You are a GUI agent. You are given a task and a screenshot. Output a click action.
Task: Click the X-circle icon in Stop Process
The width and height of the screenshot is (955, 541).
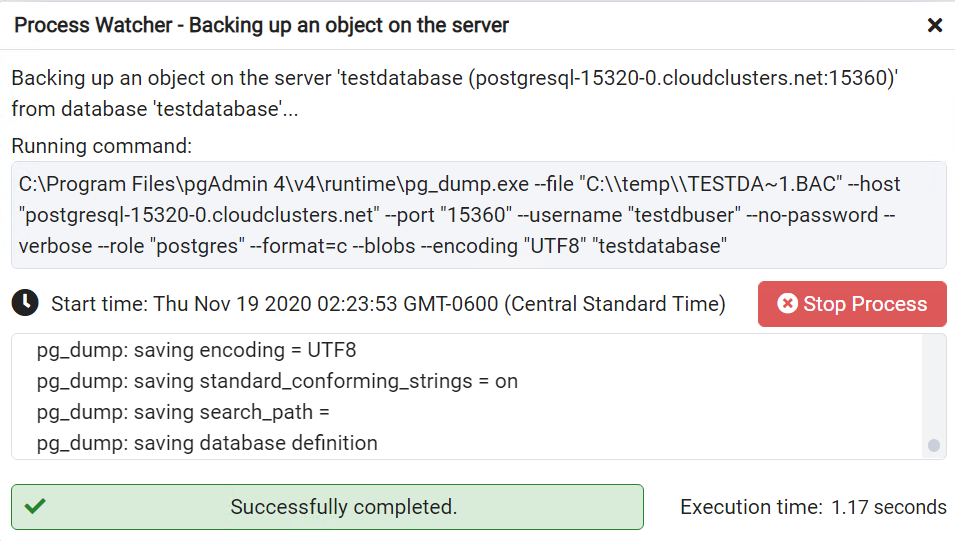pyautogui.click(x=788, y=304)
